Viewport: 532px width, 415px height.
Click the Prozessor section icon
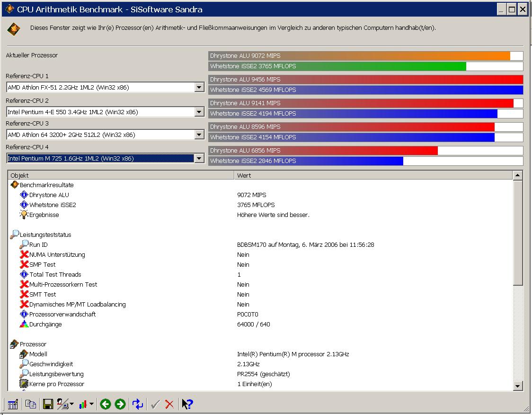pyautogui.click(x=15, y=344)
